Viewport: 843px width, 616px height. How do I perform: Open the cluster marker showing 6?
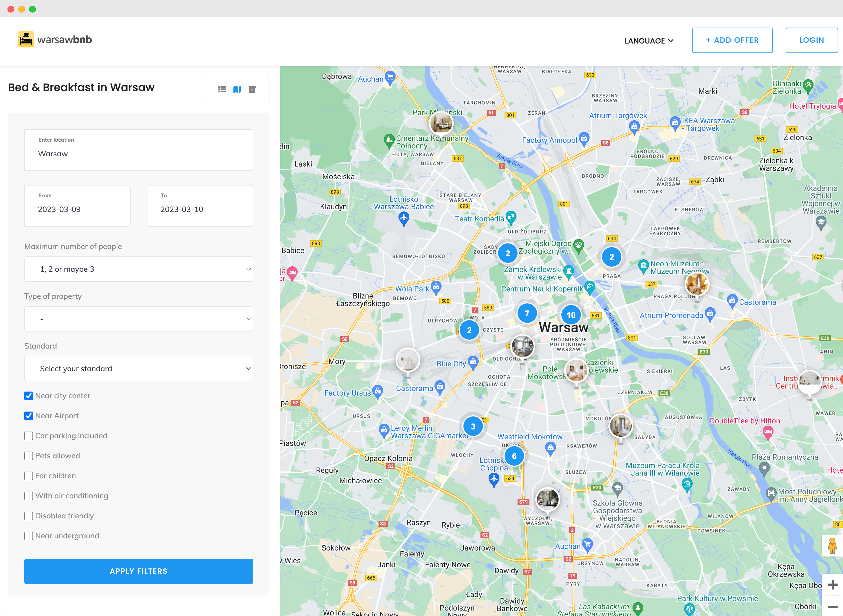(514, 456)
